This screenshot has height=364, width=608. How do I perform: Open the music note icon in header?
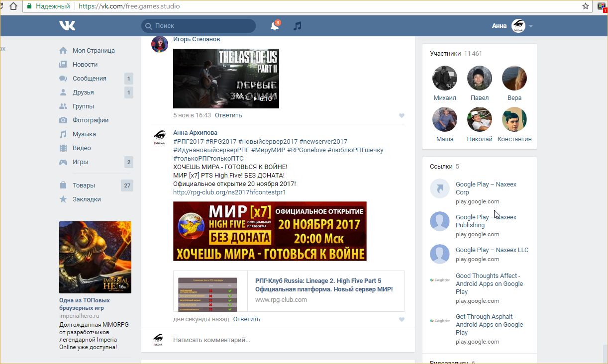point(298,26)
